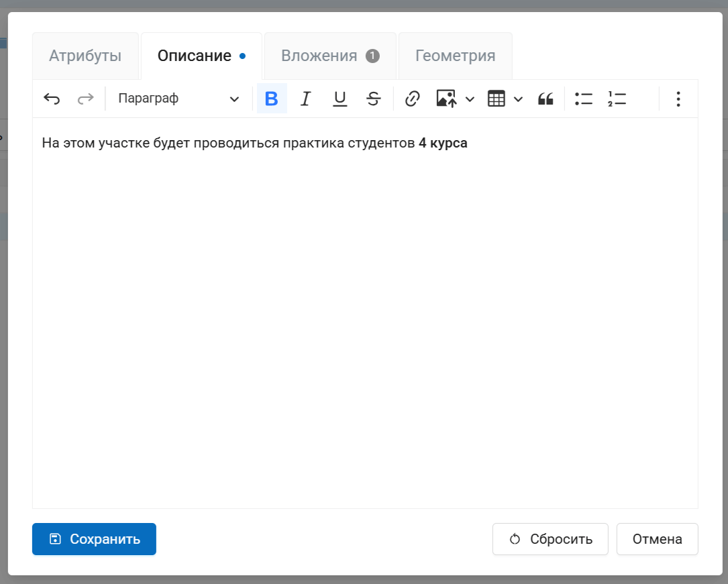This screenshot has height=584, width=728.
Task: Toggle Bold formatting off
Action: click(272, 99)
